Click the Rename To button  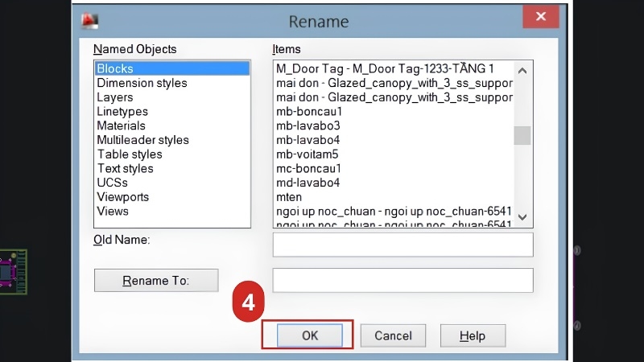[156, 280]
